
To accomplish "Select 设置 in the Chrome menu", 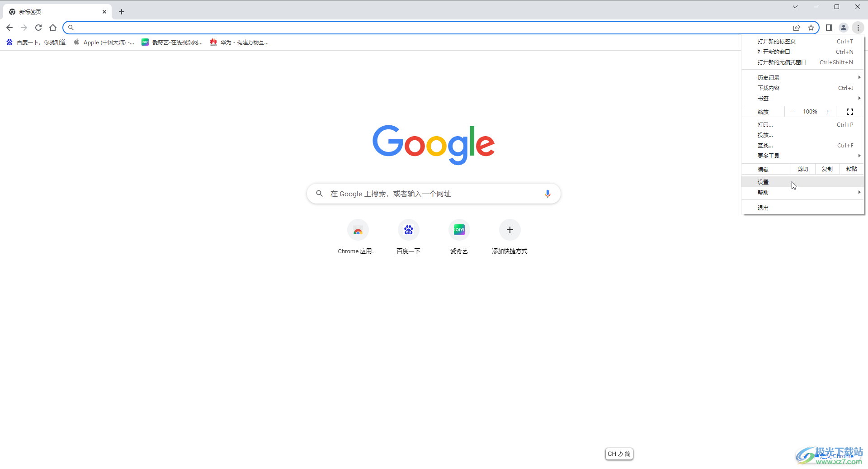I will click(803, 182).
